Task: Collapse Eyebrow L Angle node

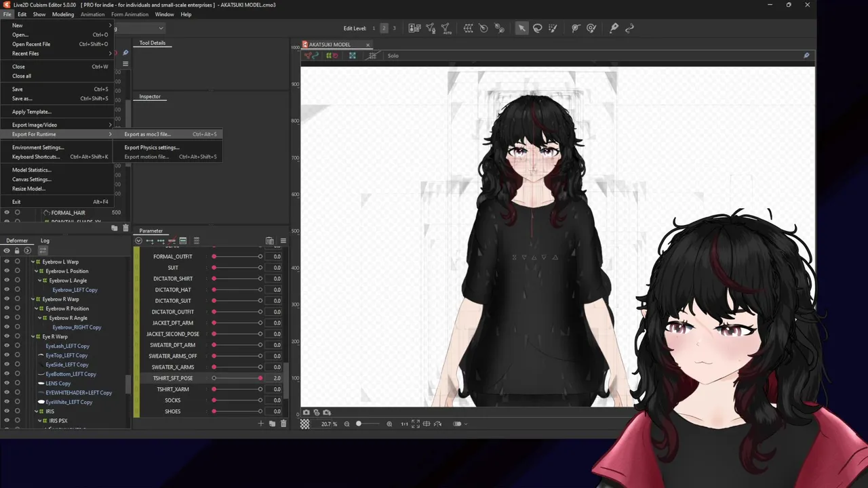Action: pyautogui.click(x=39, y=281)
